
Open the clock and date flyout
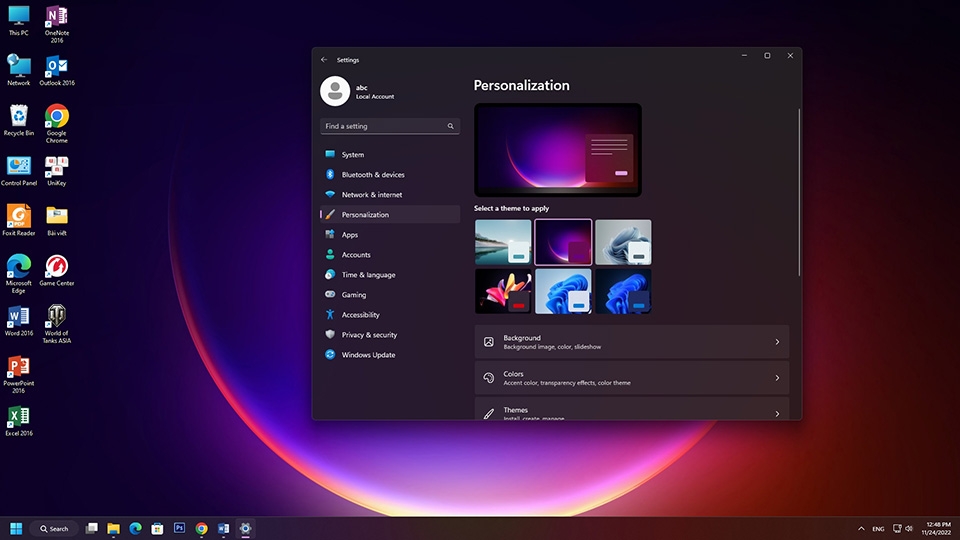pyautogui.click(x=937, y=528)
